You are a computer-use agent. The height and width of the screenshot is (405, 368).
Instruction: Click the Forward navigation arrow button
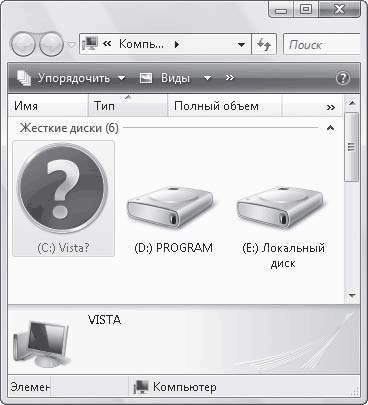point(51,44)
